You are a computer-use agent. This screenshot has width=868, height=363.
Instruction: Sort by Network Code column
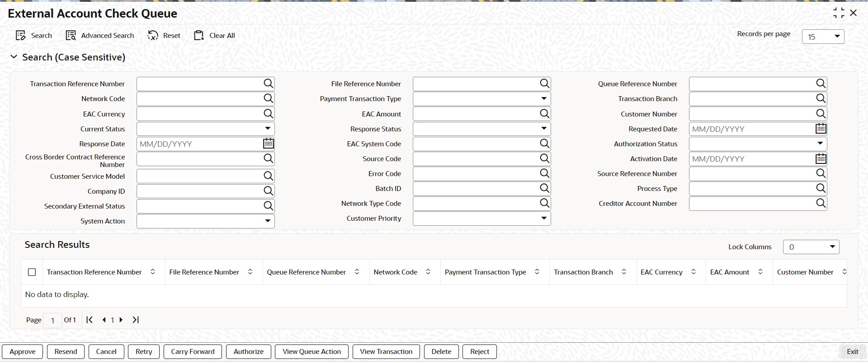coord(428,272)
